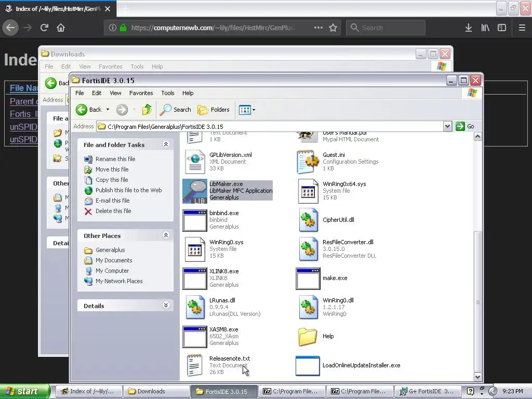Go to My Computer in Other Places

pyautogui.click(x=112, y=271)
